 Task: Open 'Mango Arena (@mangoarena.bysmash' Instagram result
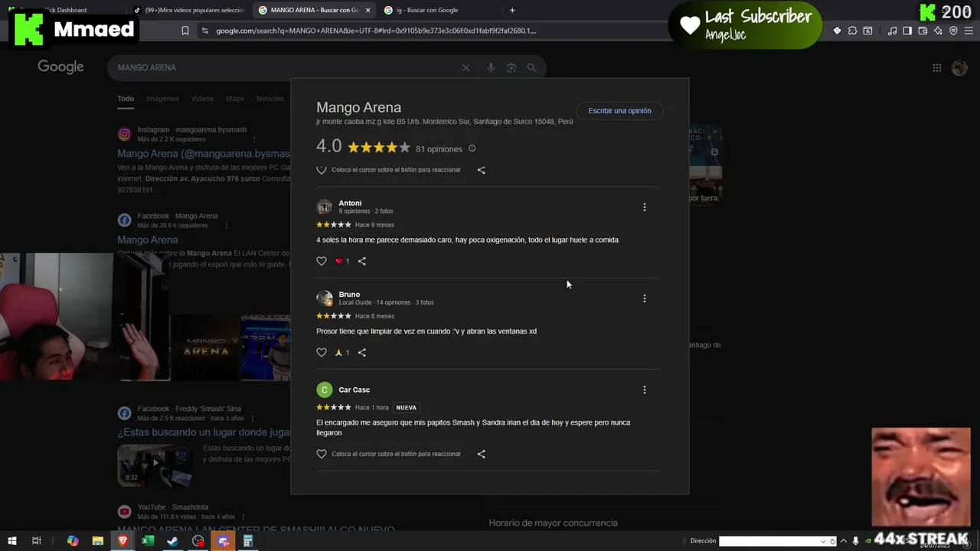204,154
